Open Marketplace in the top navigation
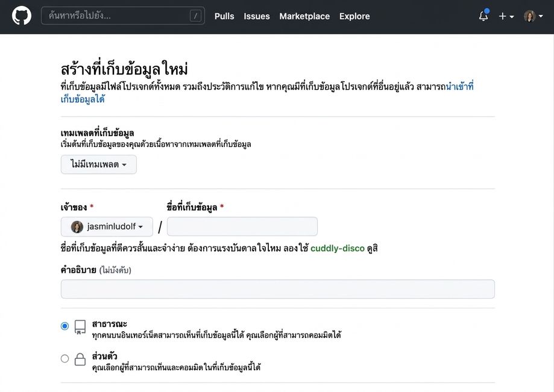 coord(304,16)
